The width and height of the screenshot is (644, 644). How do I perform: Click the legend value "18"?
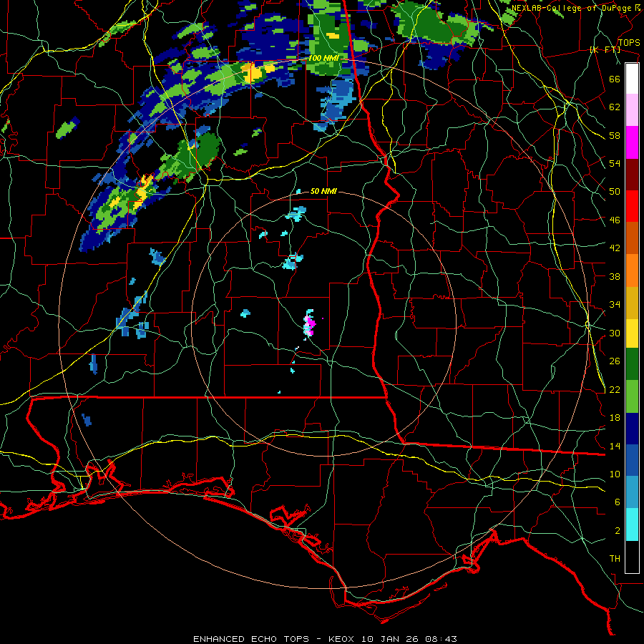[615, 417]
